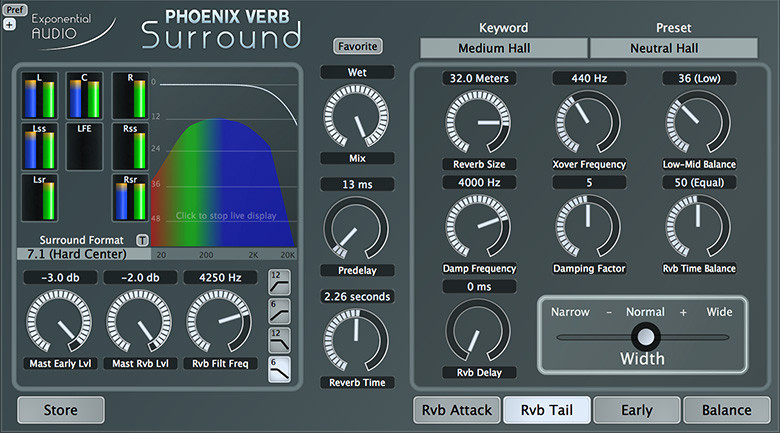Click the live frequency display to stop it
The image size is (780, 433).
(224, 162)
